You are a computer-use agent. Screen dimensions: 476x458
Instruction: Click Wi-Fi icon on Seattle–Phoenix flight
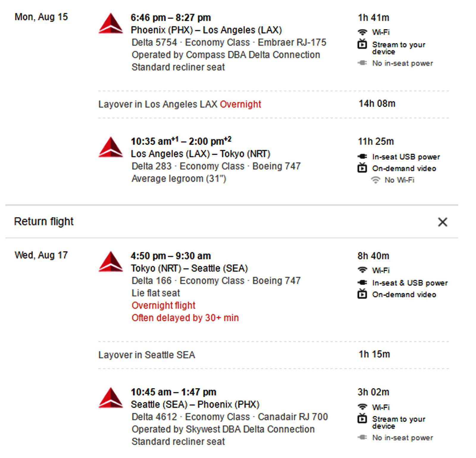[362, 407]
